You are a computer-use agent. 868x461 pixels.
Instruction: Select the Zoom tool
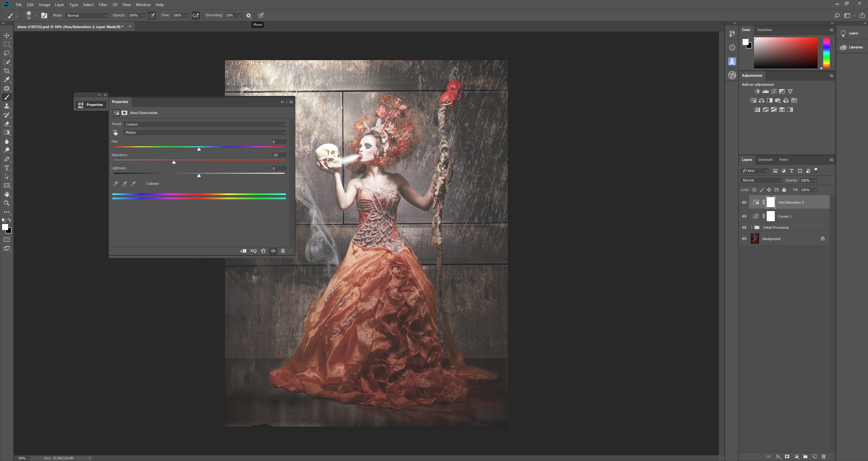point(7,203)
